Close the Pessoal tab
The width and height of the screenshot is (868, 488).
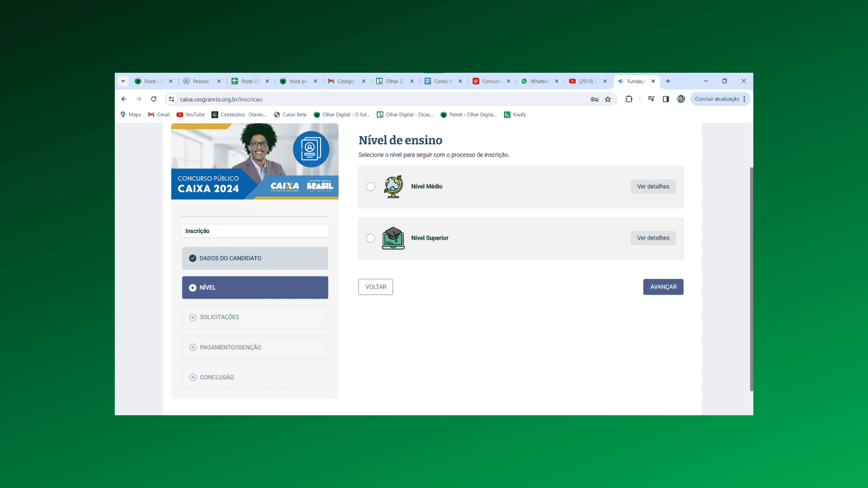(219, 81)
